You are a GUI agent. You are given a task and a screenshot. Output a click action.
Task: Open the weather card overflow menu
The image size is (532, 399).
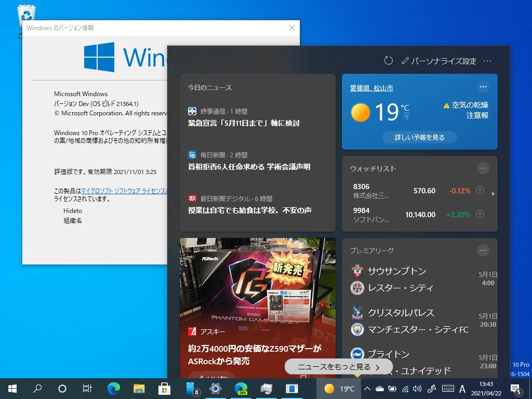483,87
